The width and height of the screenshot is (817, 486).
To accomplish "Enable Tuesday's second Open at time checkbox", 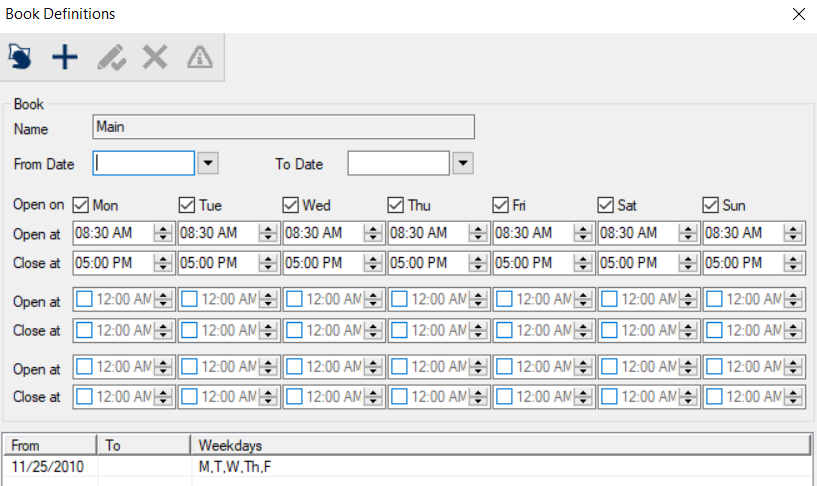I will point(190,300).
